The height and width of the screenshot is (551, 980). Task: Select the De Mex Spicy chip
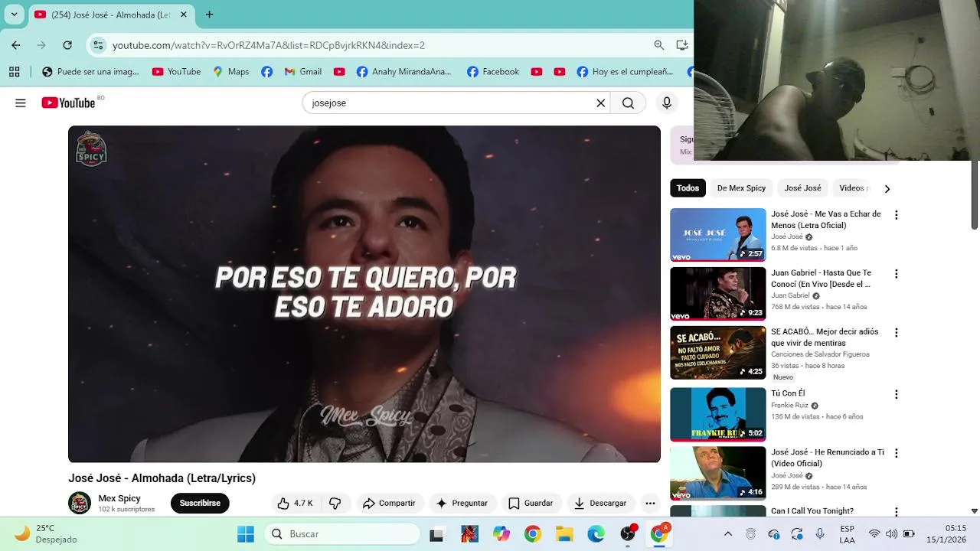pos(741,188)
